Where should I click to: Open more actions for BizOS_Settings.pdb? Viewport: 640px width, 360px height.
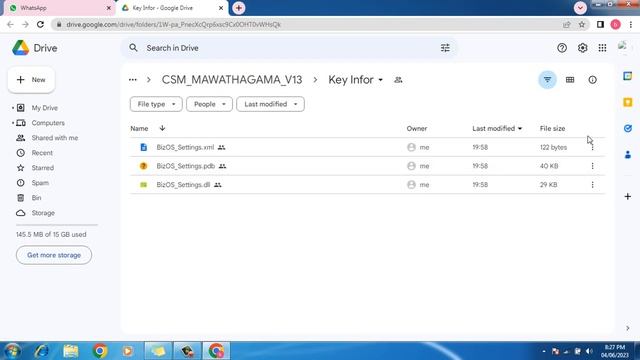click(x=592, y=166)
